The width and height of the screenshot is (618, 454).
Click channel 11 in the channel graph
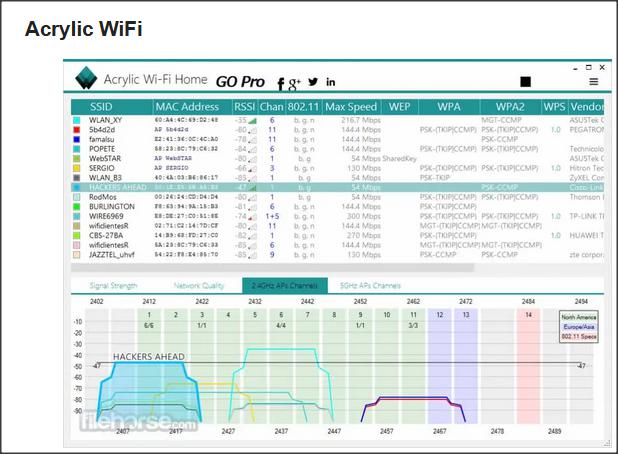(413, 315)
